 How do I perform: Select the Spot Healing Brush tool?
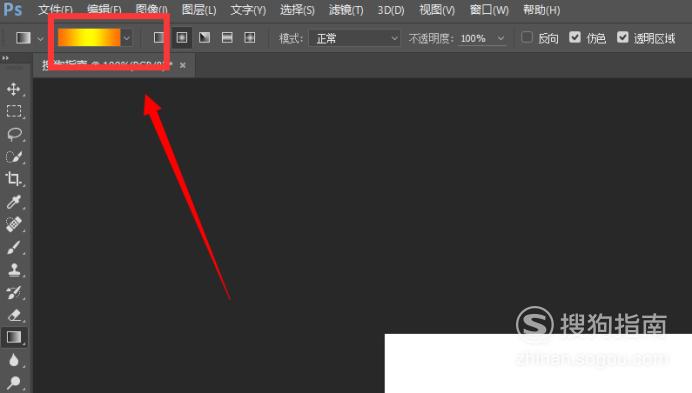(x=14, y=224)
